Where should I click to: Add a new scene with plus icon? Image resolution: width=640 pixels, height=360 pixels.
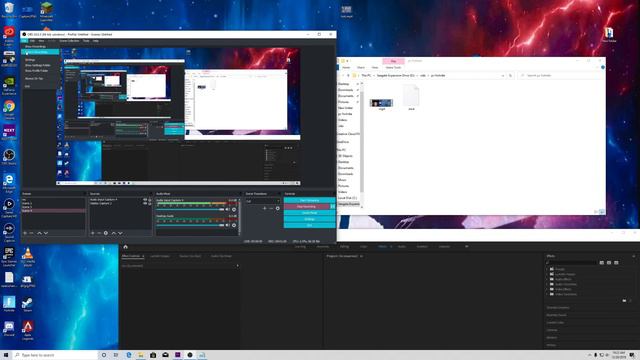tap(25, 233)
